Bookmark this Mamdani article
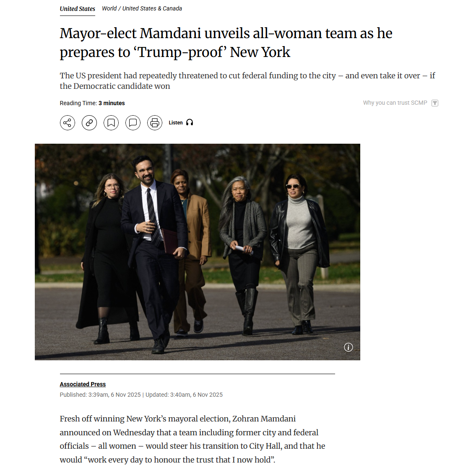 point(111,123)
